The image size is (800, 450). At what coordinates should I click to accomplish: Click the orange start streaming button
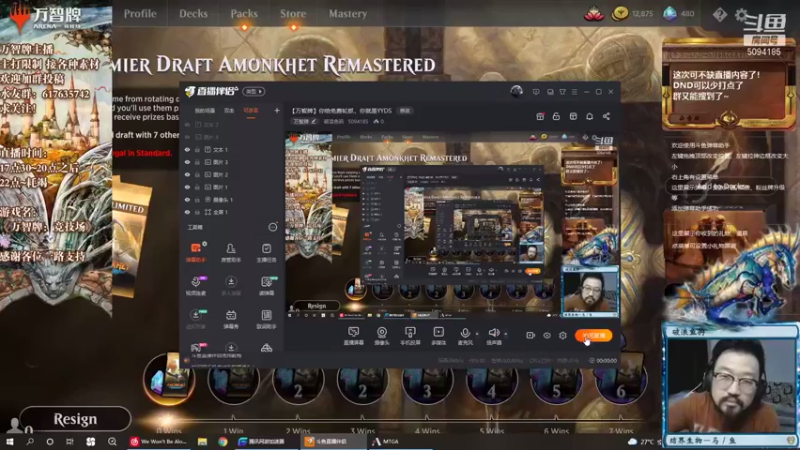click(593, 335)
